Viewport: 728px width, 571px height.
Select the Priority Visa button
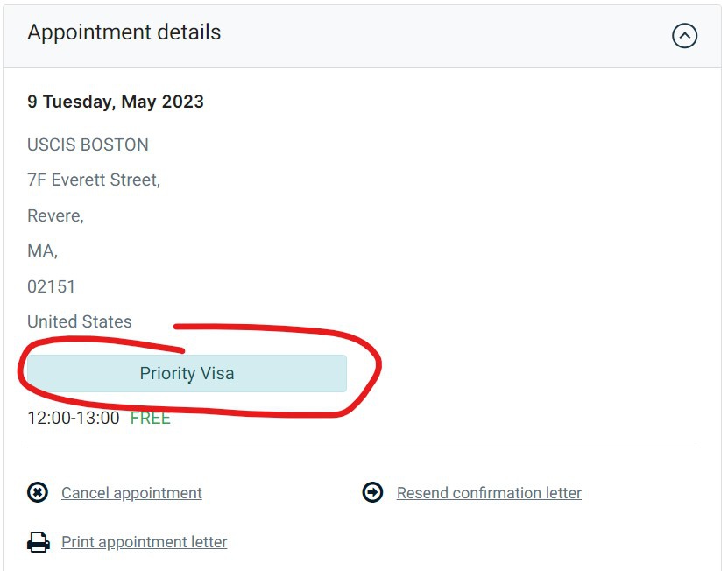point(187,373)
